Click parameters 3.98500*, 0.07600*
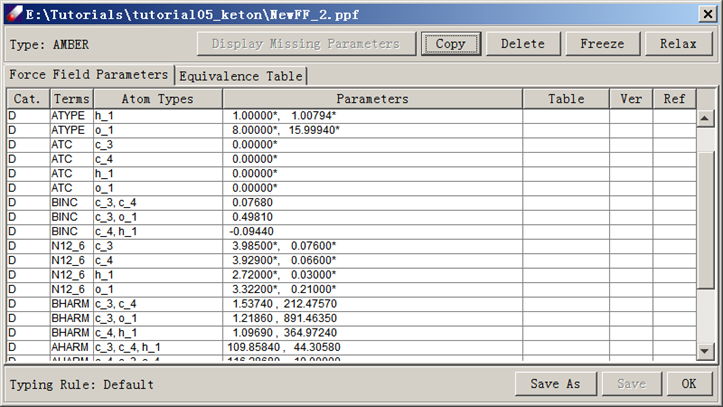The height and width of the screenshot is (407, 723). pyautogui.click(x=284, y=246)
